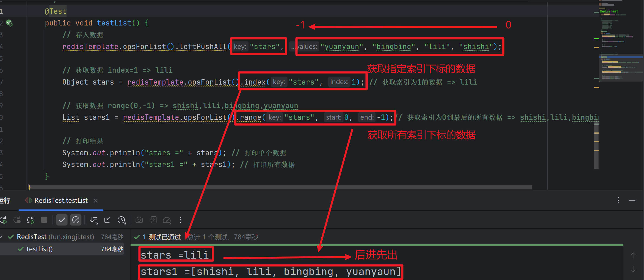Open the 运行 tool window header

[x=5, y=201]
